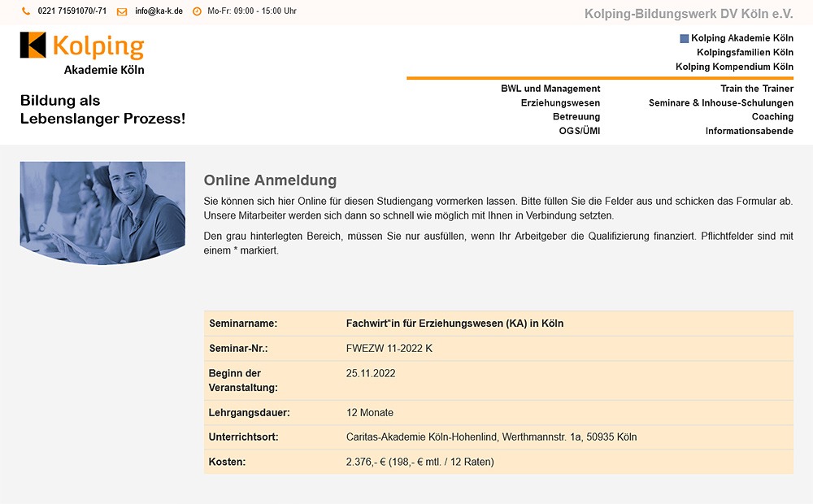Click the Seminarname: label
813x504 pixels.
point(243,324)
